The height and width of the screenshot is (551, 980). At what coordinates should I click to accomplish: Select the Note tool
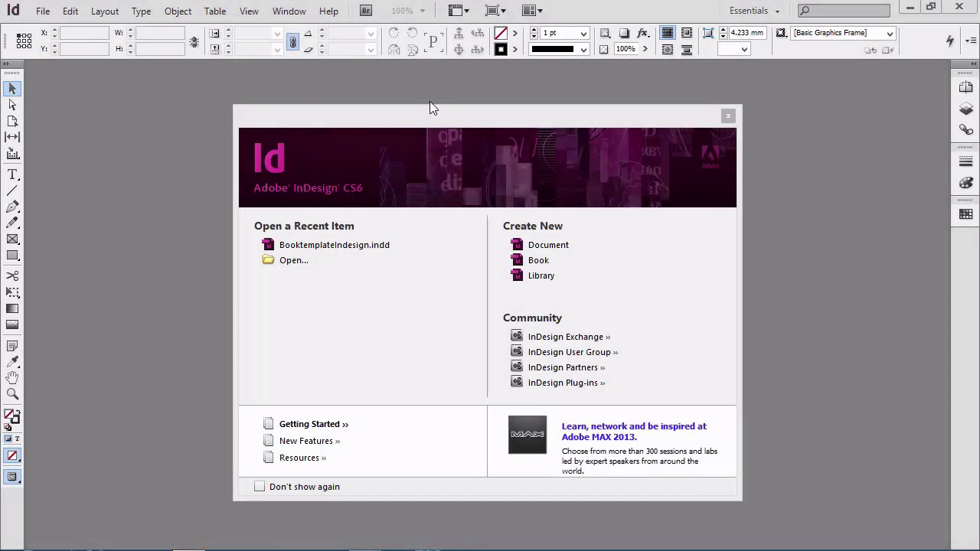12,346
